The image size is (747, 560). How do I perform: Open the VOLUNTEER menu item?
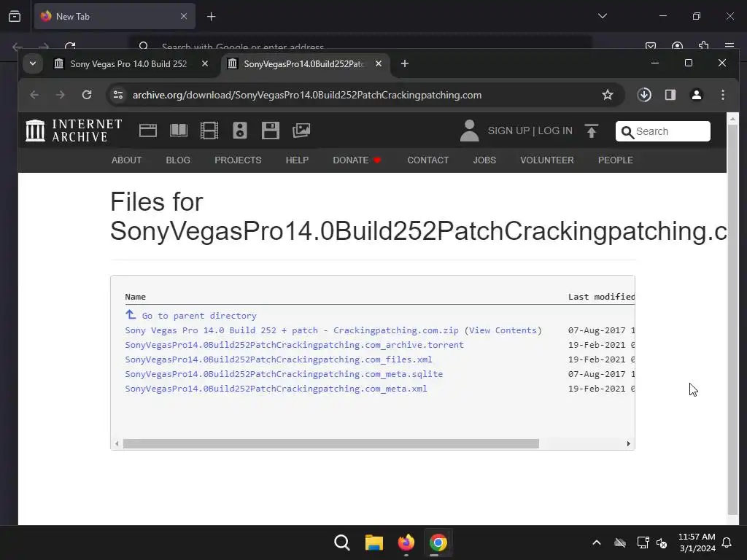click(547, 160)
